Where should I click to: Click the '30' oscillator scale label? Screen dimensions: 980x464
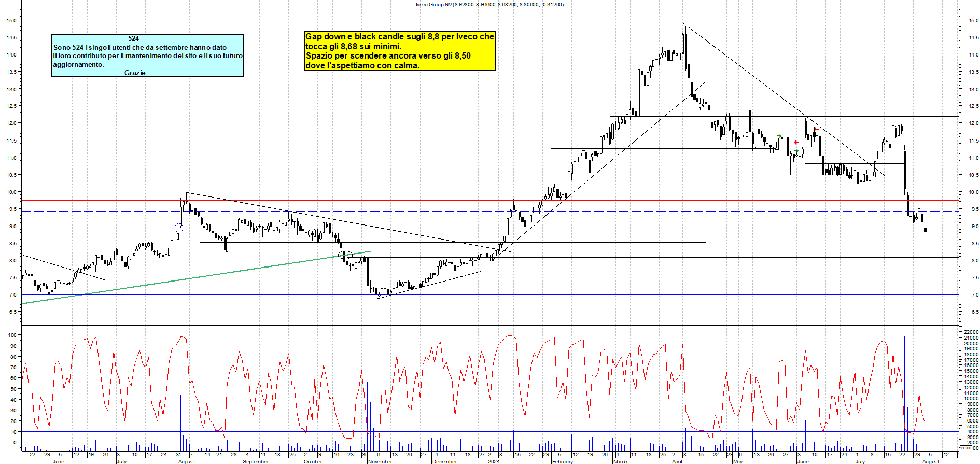coord(13,410)
